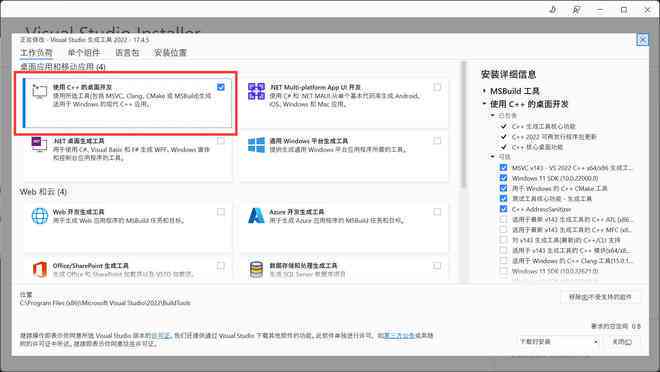Switch to the Individual components tab
The height and width of the screenshot is (372, 660).
[x=84, y=53]
